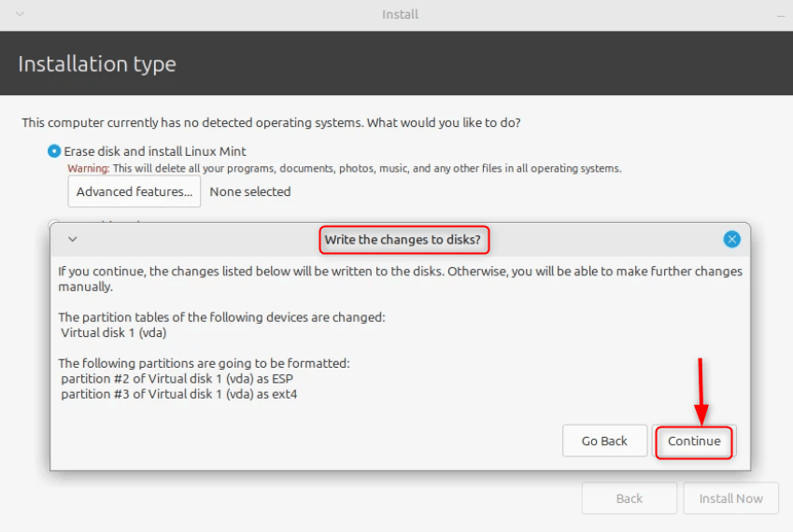Image resolution: width=793 pixels, height=532 pixels.
Task: Click the 'None selected' label
Action: tap(250, 192)
